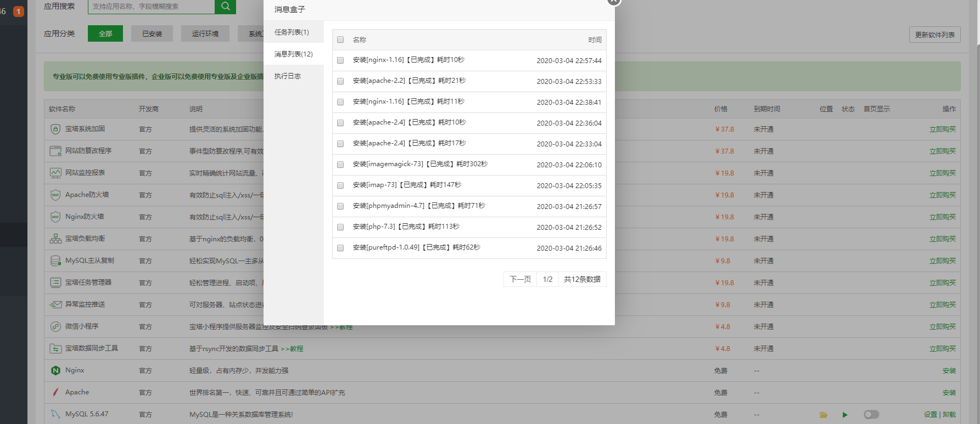Check the apache-2.4 耗时17秒 message
Viewport: 980px width, 424px height.
(340, 144)
